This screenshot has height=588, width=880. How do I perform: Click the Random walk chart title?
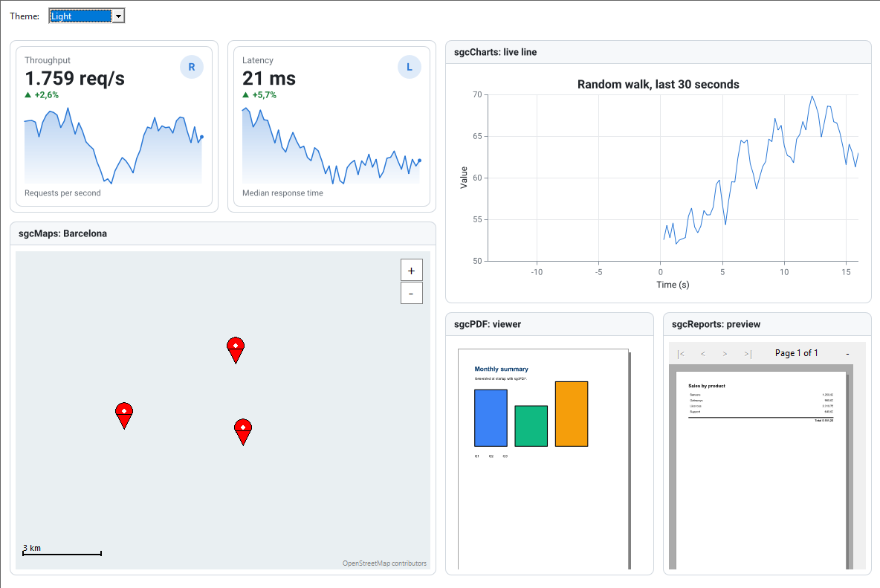coord(659,84)
